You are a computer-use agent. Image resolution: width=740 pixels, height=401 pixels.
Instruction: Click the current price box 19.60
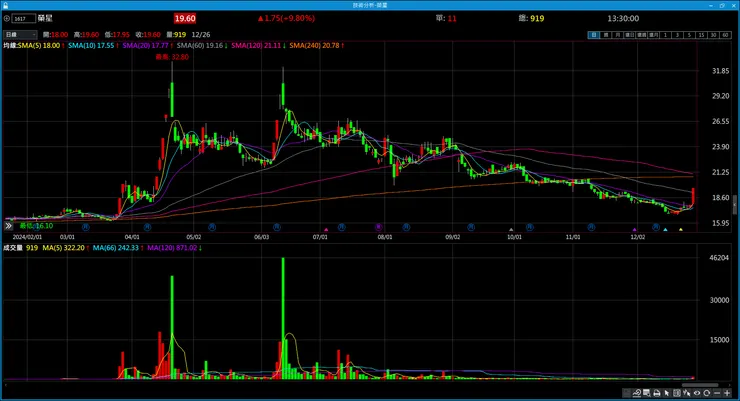point(185,18)
